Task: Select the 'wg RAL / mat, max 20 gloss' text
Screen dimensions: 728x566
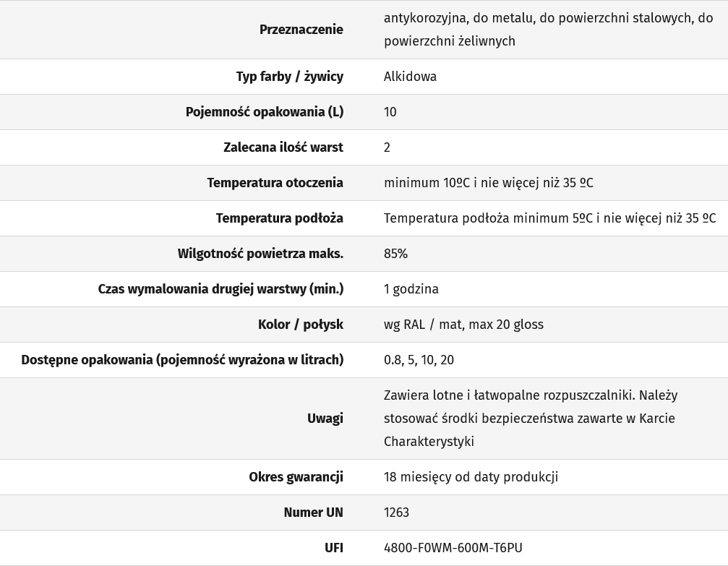Action: [x=463, y=325]
